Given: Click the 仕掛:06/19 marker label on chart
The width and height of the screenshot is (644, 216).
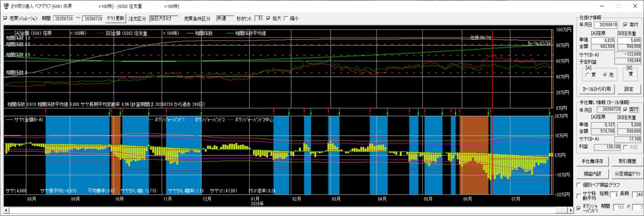Looking at the screenshot, I should 480,37.
